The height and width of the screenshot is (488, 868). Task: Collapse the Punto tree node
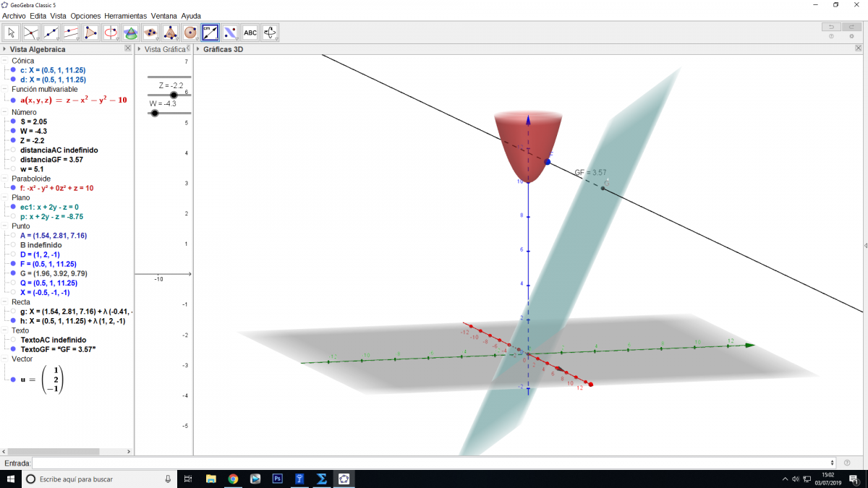pos(5,226)
